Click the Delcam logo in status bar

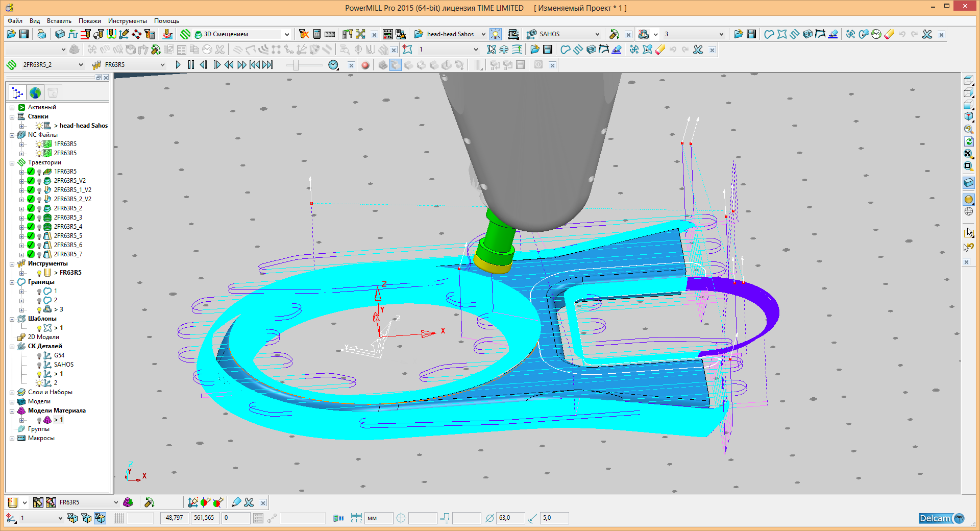click(941, 518)
